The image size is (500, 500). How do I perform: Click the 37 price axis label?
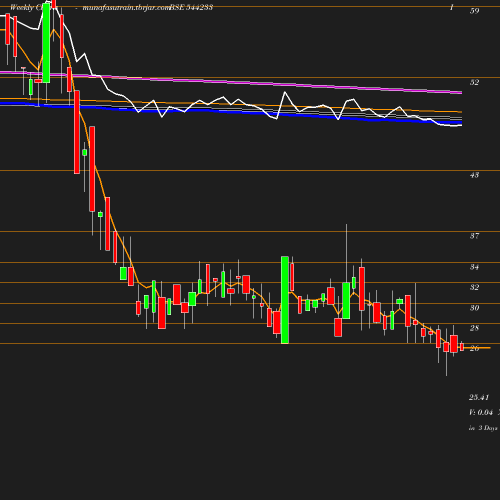pyautogui.click(x=474, y=236)
